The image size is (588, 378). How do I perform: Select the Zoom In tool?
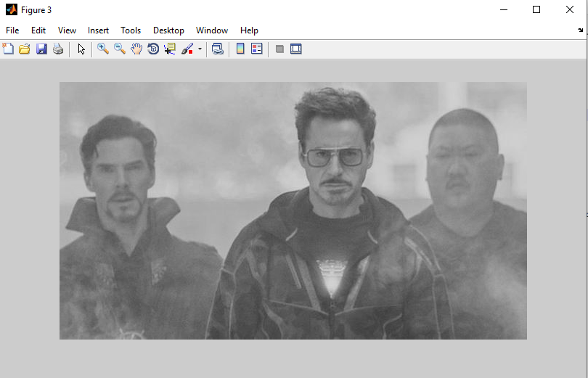coord(103,49)
